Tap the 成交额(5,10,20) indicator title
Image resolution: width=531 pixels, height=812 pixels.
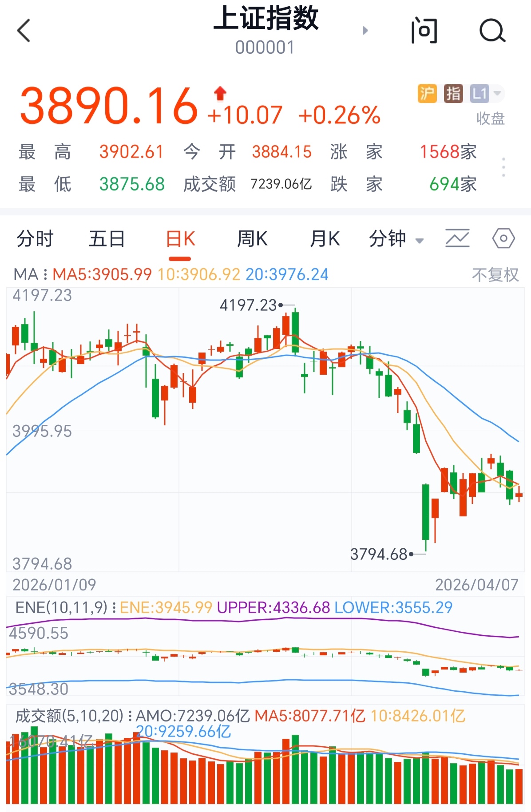pos(69,715)
